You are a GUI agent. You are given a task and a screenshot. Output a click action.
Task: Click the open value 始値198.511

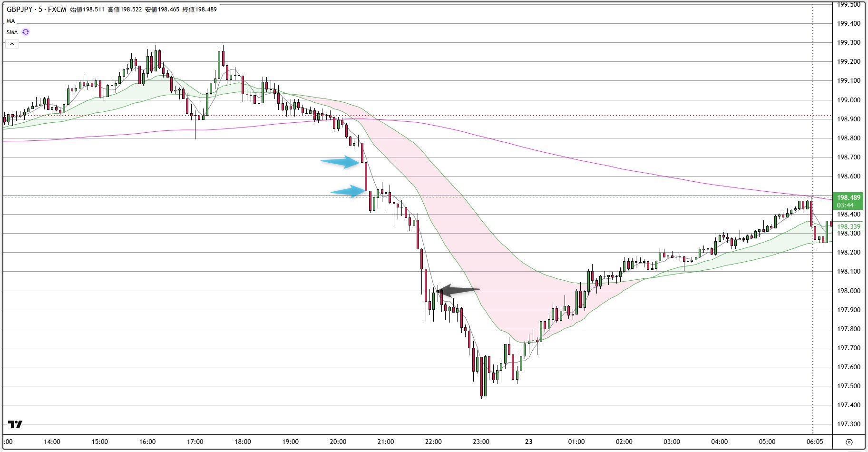click(x=87, y=9)
